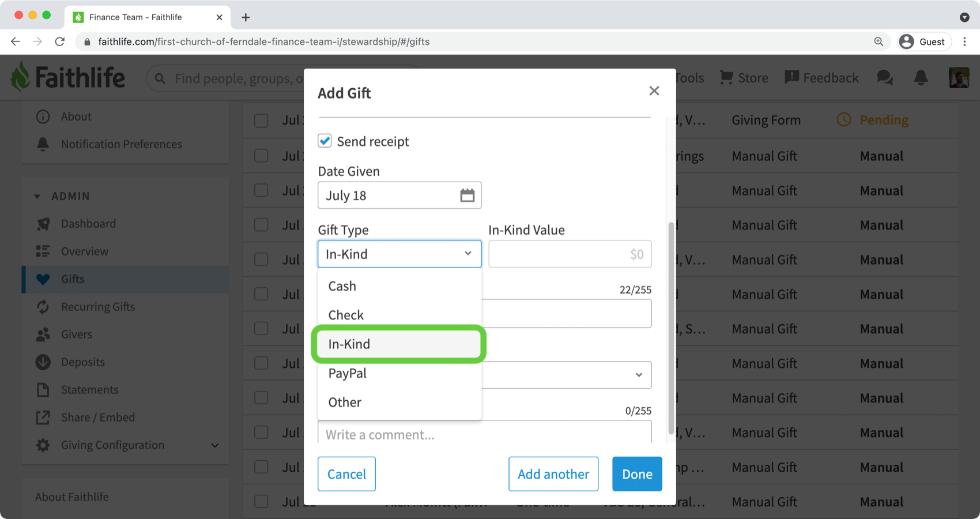Click the Giving Configuration gear icon
980x519 pixels.
[x=43, y=445]
